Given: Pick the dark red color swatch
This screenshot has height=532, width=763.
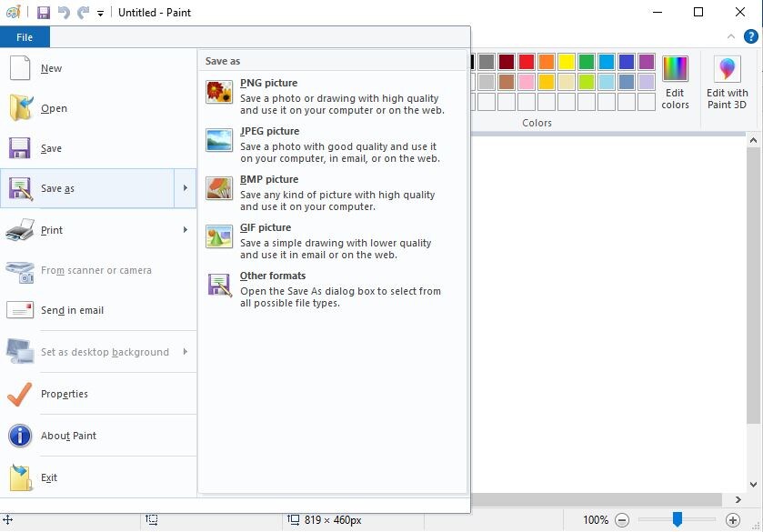Looking at the screenshot, I should (x=507, y=62).
